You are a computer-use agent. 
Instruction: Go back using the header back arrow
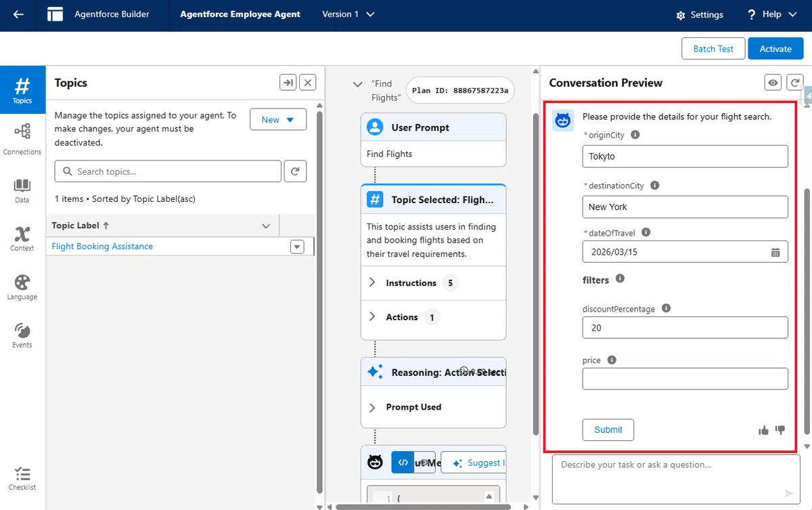coord(18,14)
